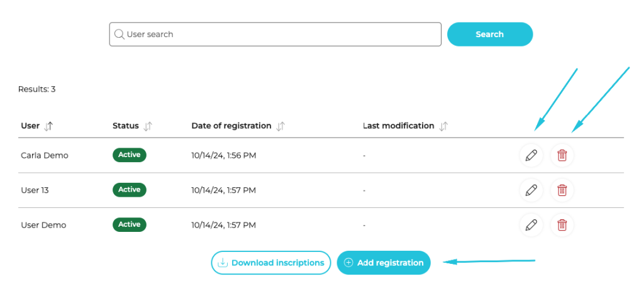Click the pencil icon for User 13
This screenshot has width=644, height=301.
[531, 190]
